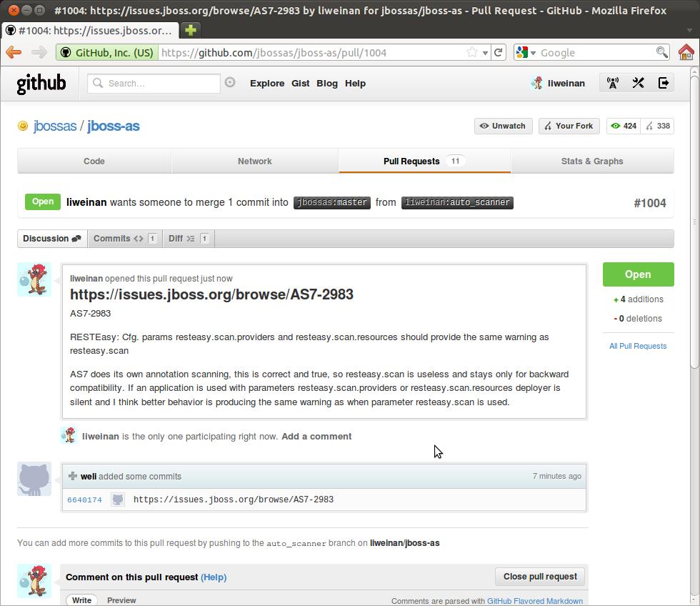Viewport: 700px width, 606px height.
Task: Click the Add a comment link
Action: coord(316,437)
